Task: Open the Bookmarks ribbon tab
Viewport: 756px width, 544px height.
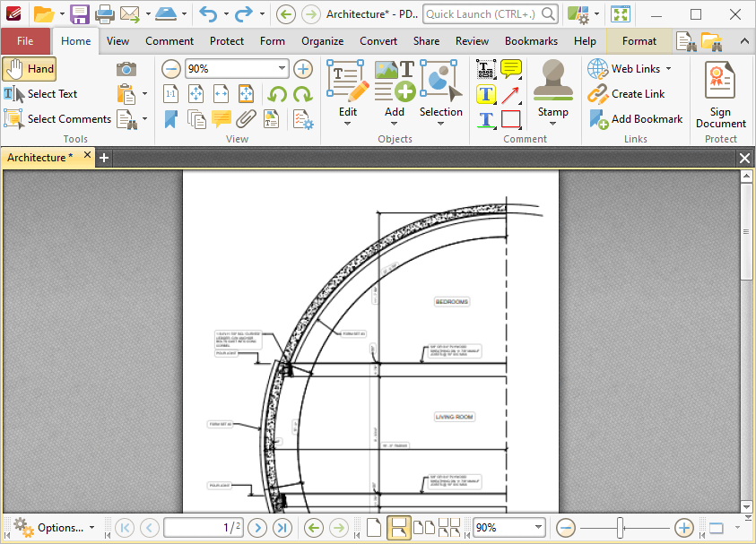Action: (531, 41)
